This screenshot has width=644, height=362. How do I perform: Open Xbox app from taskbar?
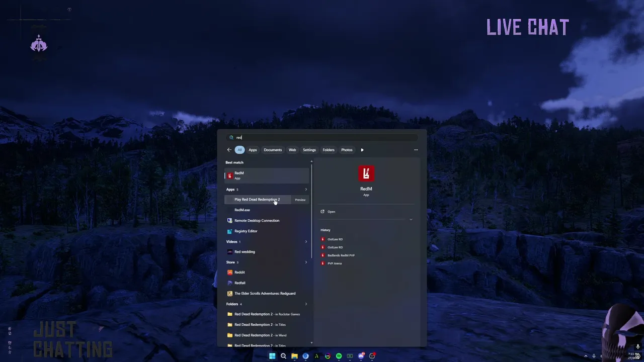click(x=350, y=356)
